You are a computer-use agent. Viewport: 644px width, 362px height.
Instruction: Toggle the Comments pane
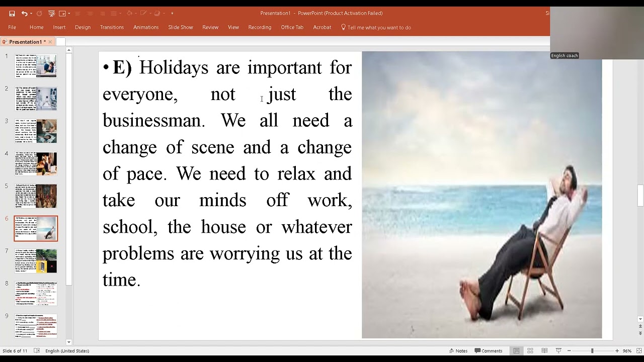coord(489,351)
